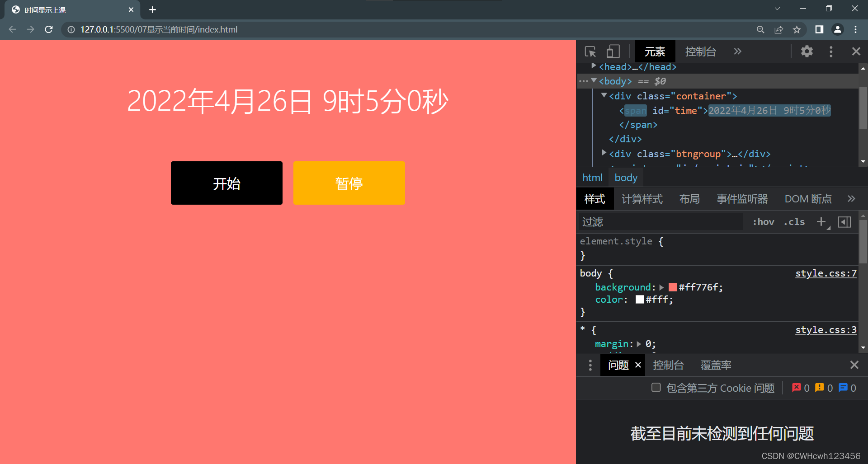Open DevTools settings gear
The height and width of the screenshot is (464, 868).
(x=807, y=52)
